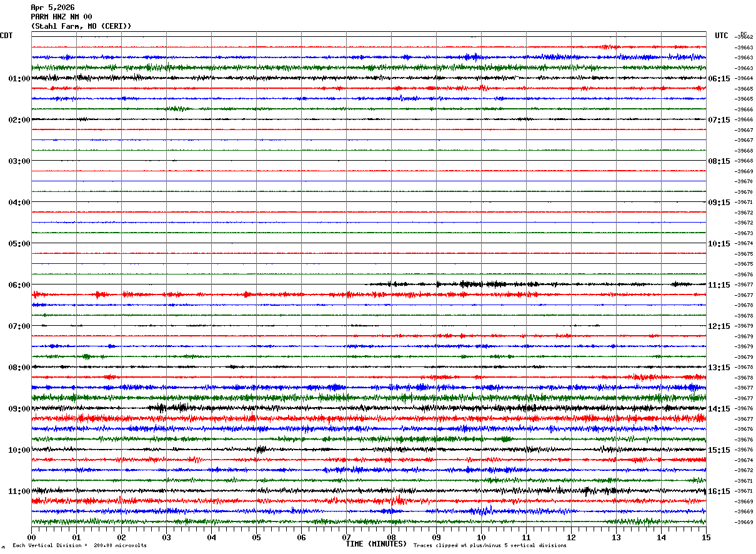Screen dimensions: 756x554
Task: Click minute tick "12" on time axis
Action: click(x=571, y=537)
